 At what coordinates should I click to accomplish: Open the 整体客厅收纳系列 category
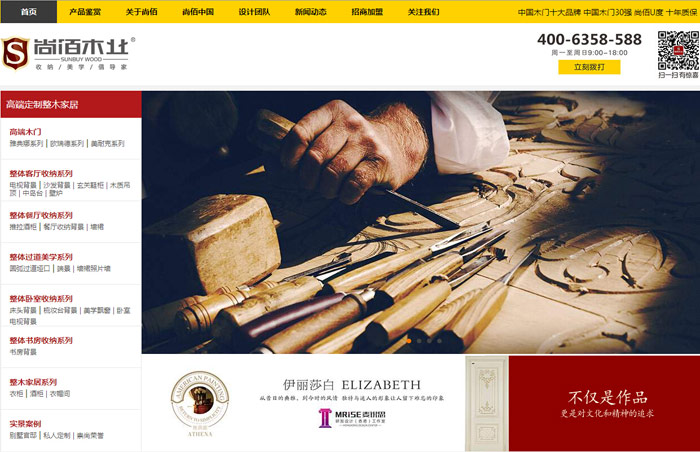coord(41,173)
